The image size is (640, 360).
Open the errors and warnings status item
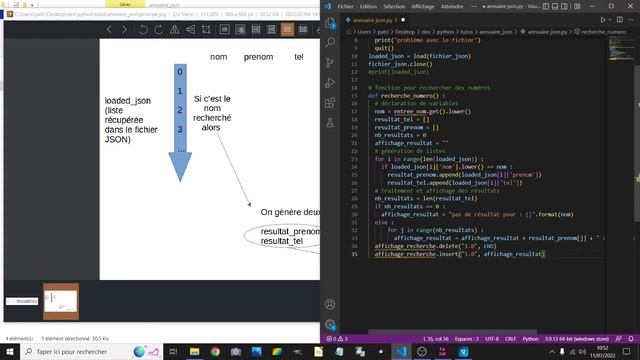337,339
